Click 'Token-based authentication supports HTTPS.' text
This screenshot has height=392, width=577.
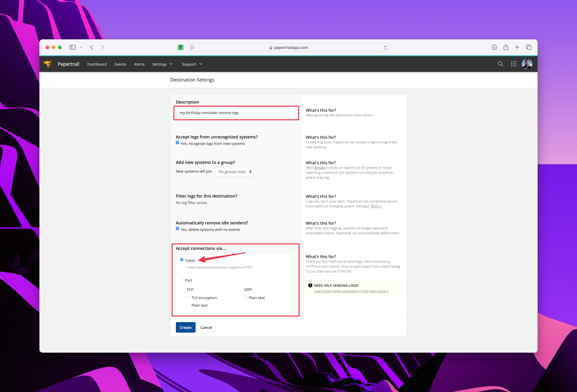coord(219,267)
